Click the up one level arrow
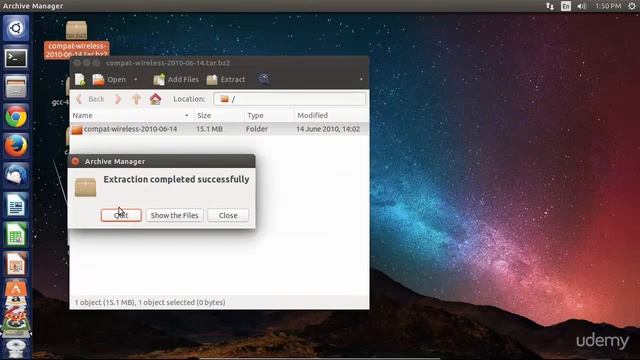 click(137, 99)
